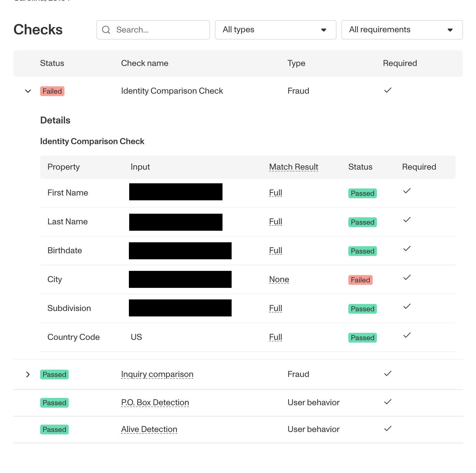
Task: Open the All types dropdown
Action: click(276, 30)
